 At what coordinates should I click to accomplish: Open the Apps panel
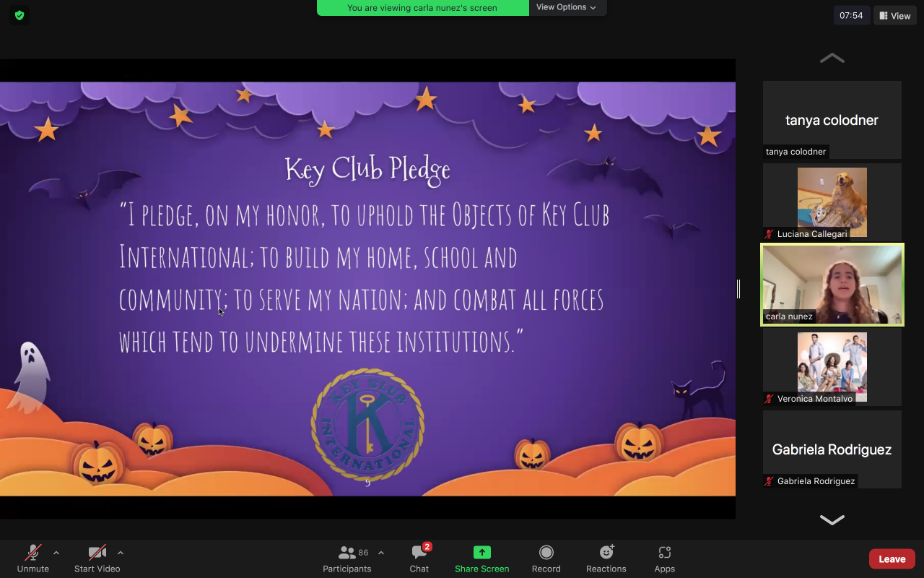point(665,558)
